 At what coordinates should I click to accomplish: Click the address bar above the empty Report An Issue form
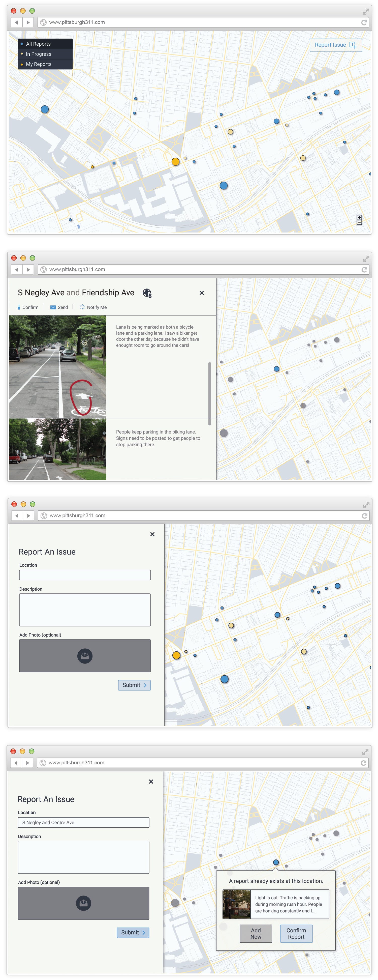coord(204,516)
